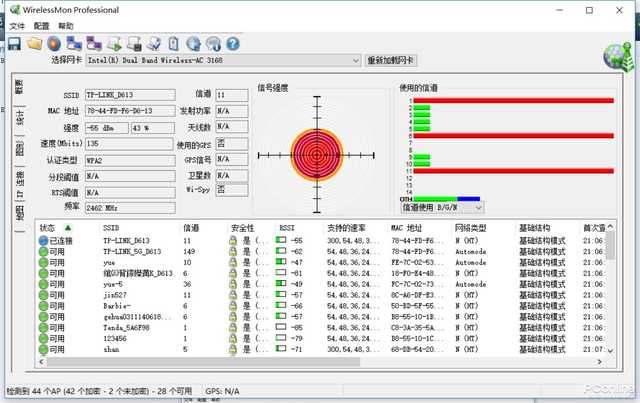
Task: Sort list by 安全性 column header
Action: [x=242, y=228]
